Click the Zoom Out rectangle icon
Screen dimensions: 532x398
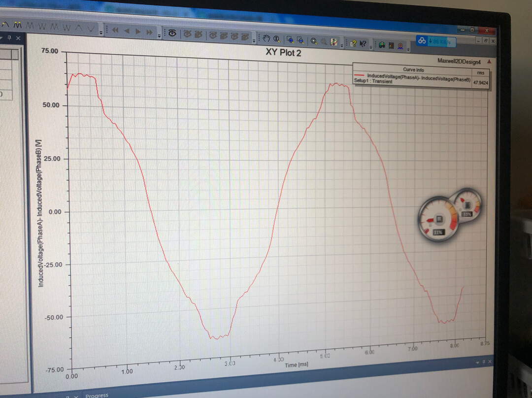click(300, 40)
